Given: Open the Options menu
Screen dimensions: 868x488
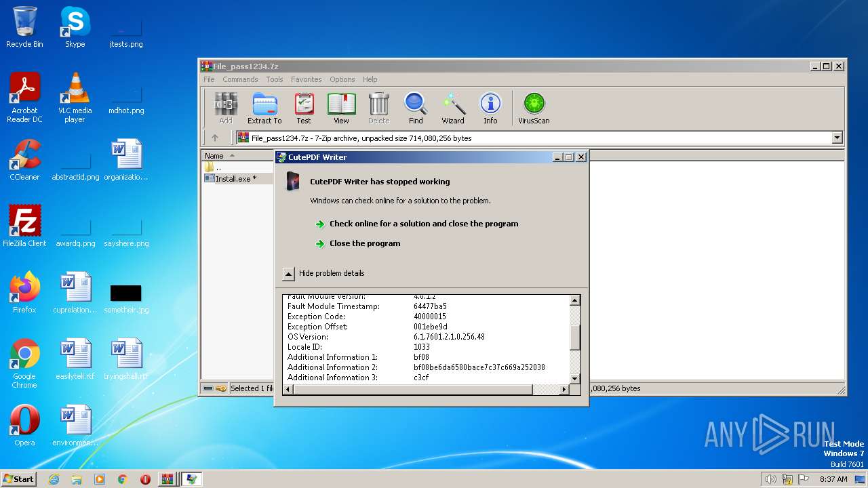Looking at the screenshot, I should pyautogui.click(x=342, y=79).
